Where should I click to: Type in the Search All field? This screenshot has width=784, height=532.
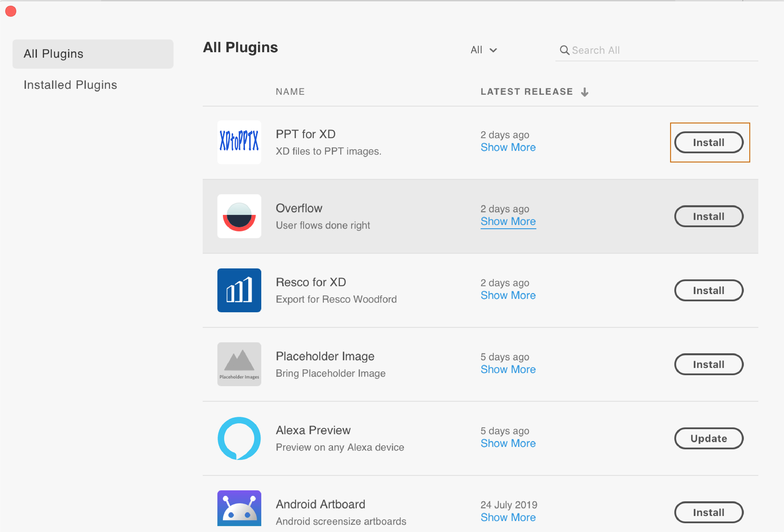624,50
